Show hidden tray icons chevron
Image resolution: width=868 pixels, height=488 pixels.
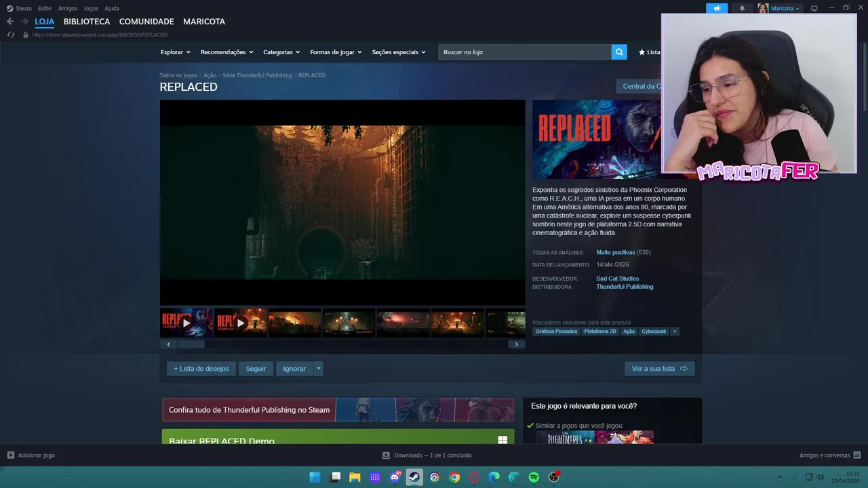[780, 477]
